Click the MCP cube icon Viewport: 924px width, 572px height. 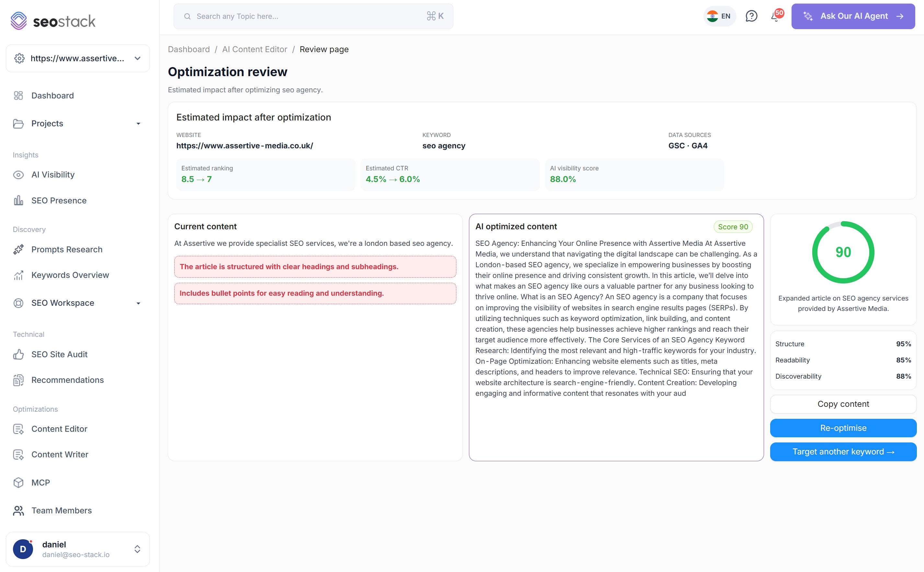pos(18,482)
